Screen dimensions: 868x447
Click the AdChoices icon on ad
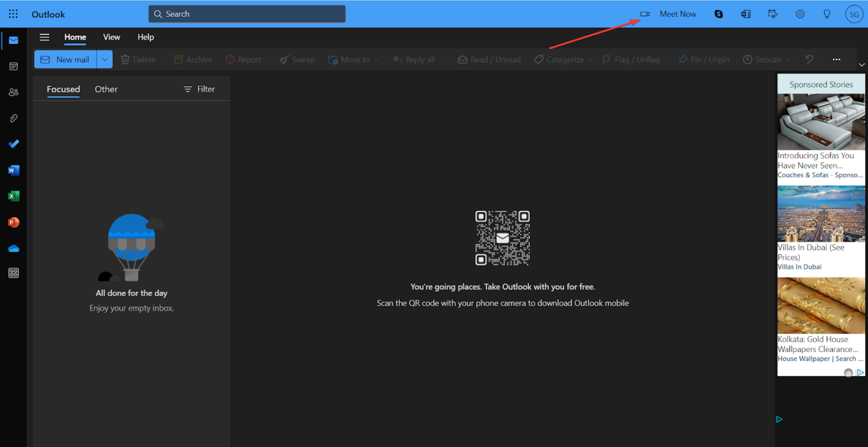[x=860, y=372]
